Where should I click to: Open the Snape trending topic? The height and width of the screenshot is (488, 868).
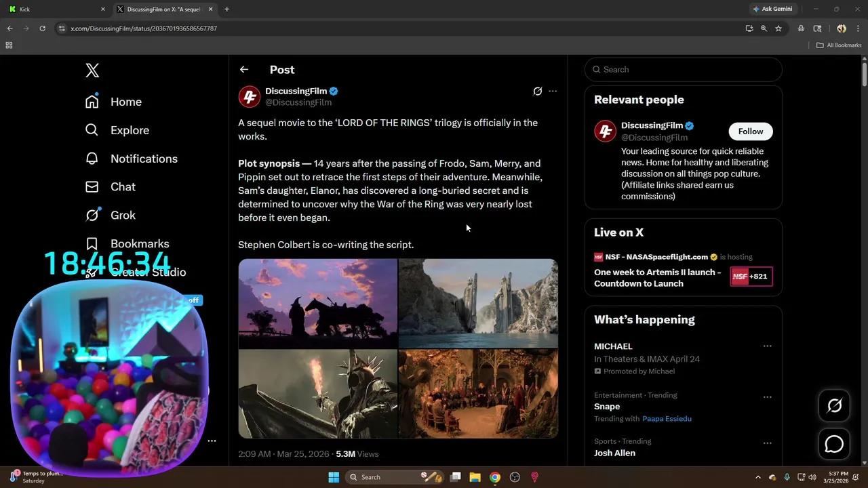(x=607, y=407)
